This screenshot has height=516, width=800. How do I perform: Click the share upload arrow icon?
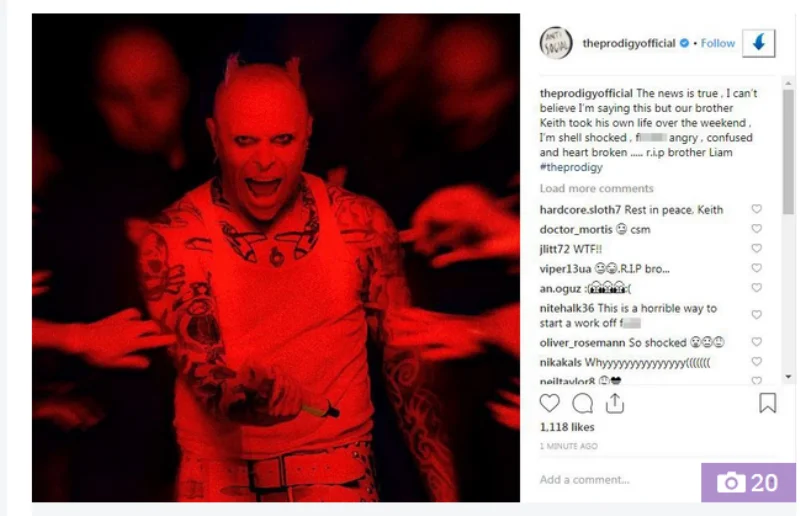point(615,403)
